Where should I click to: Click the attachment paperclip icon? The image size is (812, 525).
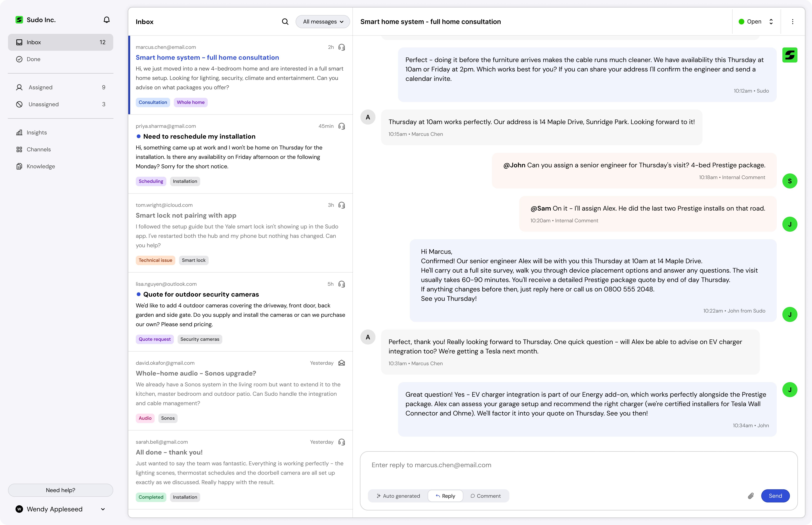(x=751, y=496)
